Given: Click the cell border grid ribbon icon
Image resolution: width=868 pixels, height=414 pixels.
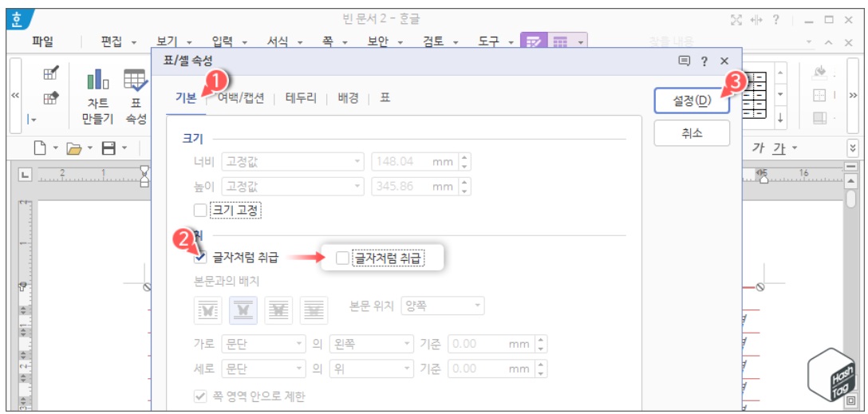Looking at the screenshot, I should [819, 95].
